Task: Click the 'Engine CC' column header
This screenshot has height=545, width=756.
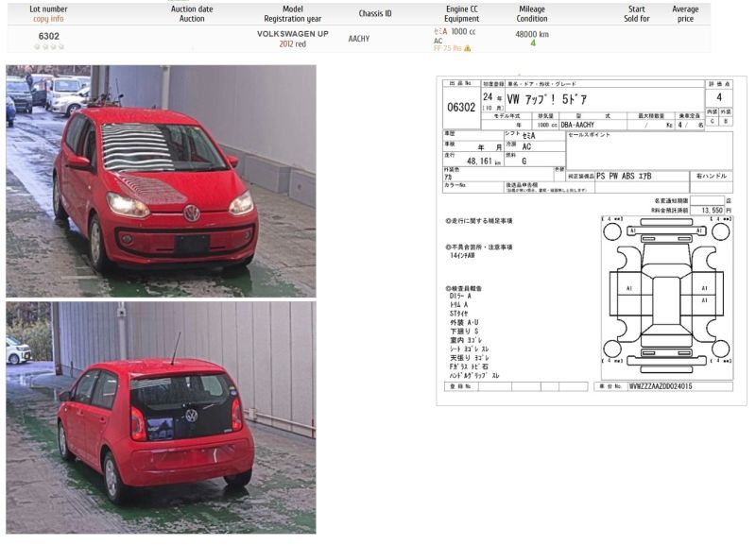Action: coord(461,9)
